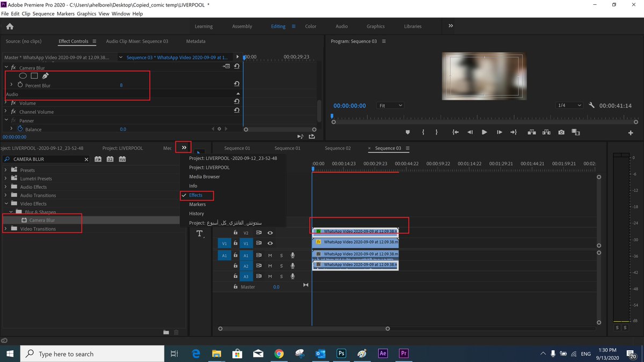Step forward one frame
The image size is (644, 362).
499,132
